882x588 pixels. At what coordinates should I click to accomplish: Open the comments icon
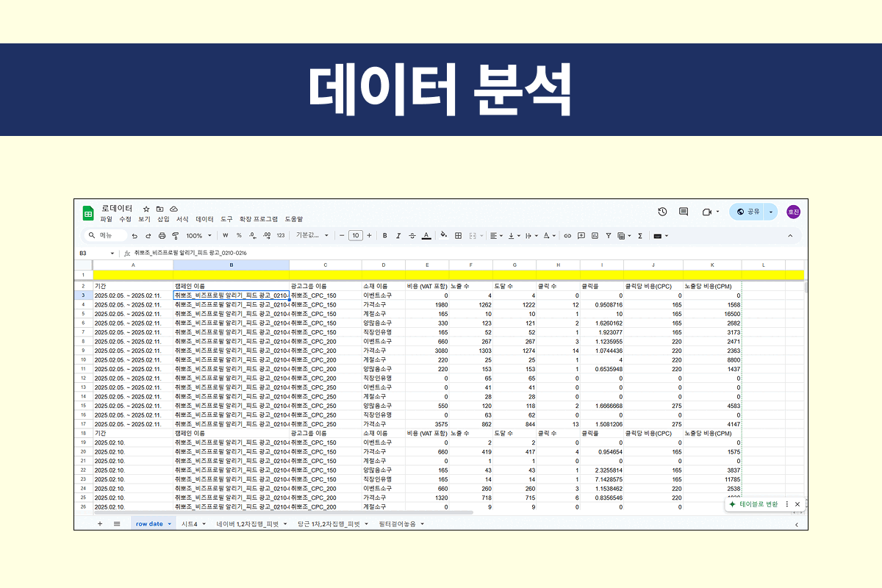(x=684, y=212)
